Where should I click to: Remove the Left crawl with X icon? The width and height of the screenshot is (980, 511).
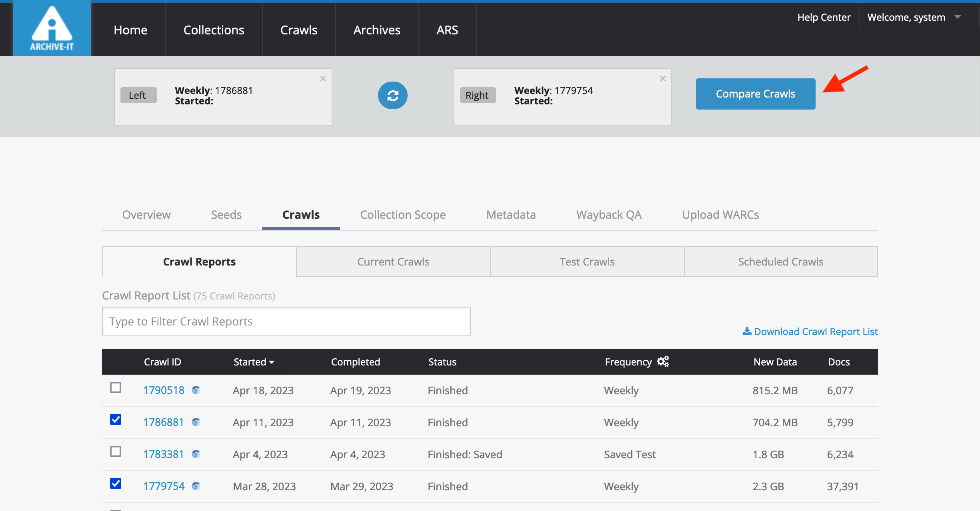coord(323,79)
